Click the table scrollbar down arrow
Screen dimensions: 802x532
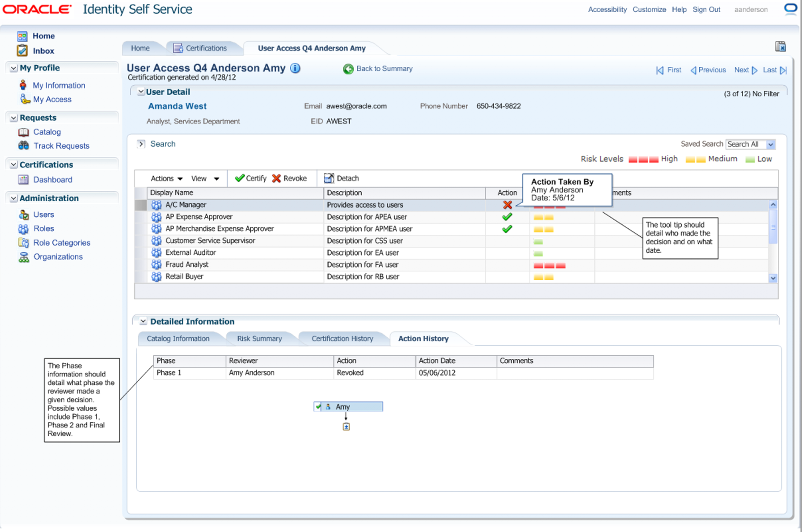pos(773,279)
